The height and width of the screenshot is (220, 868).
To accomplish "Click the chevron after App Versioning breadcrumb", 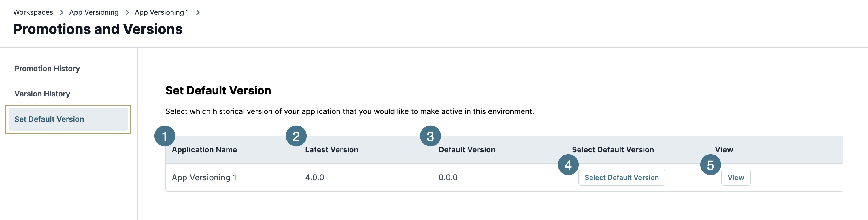I will pyautogui.click(x=127, y=12).
